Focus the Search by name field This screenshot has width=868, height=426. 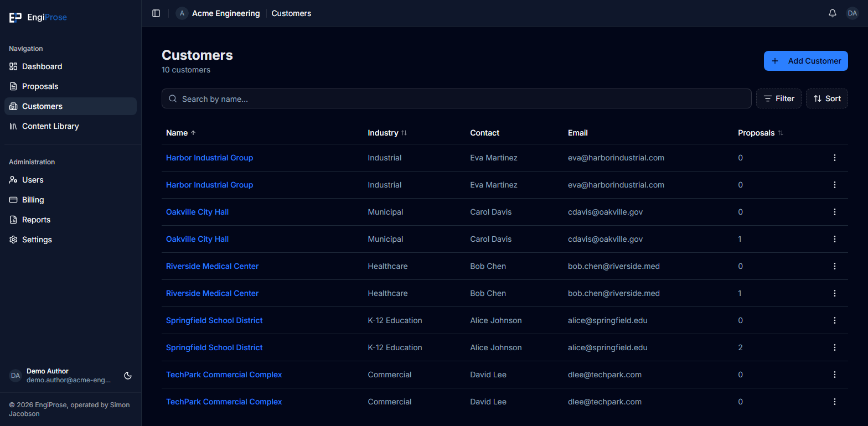click(x=457, y=98)
